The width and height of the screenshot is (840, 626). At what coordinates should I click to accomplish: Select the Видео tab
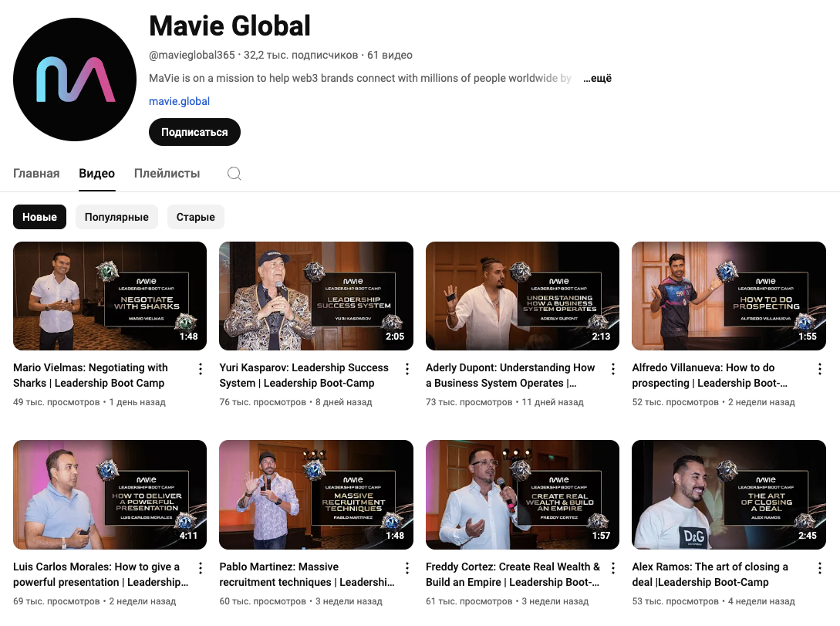(x=97, y=173)
